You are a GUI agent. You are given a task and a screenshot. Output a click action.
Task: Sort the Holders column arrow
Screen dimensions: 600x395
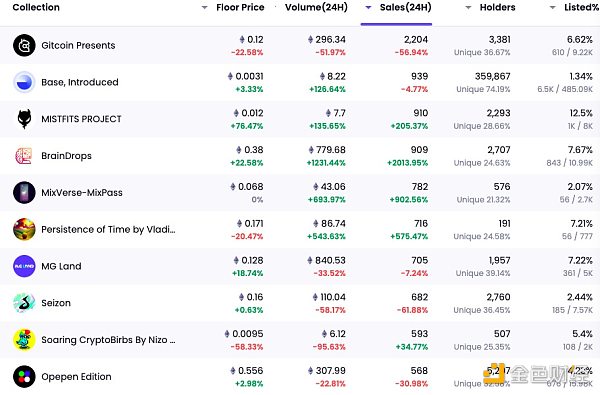click(468, 8)
